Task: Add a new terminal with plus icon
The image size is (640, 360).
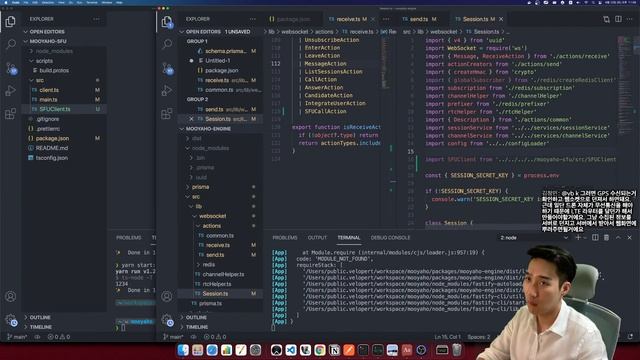Action: click(578, 238)
